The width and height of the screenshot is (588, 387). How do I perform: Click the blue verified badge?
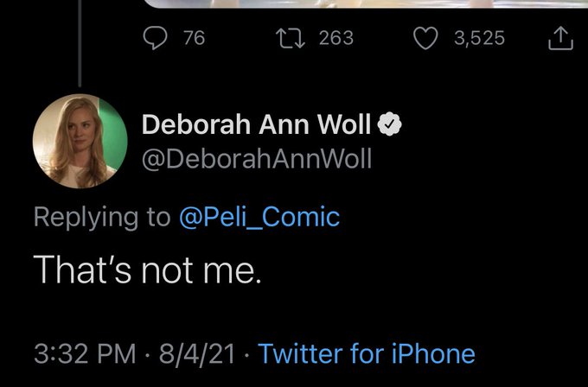pyautogui.click(x=392, y=125)
